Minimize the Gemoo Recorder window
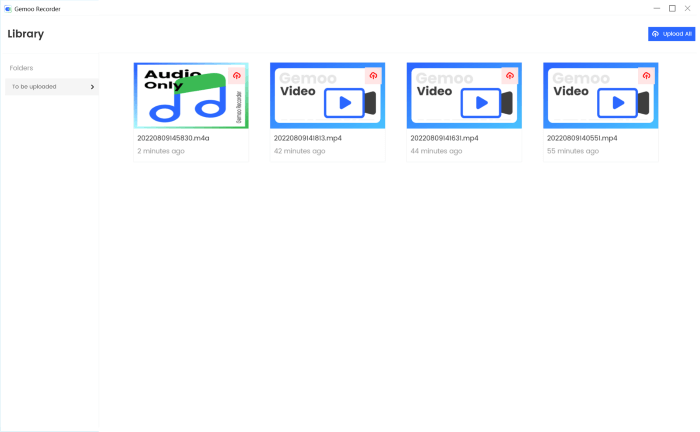The height and width of the screenshot is (432, 700). [656, 8]
